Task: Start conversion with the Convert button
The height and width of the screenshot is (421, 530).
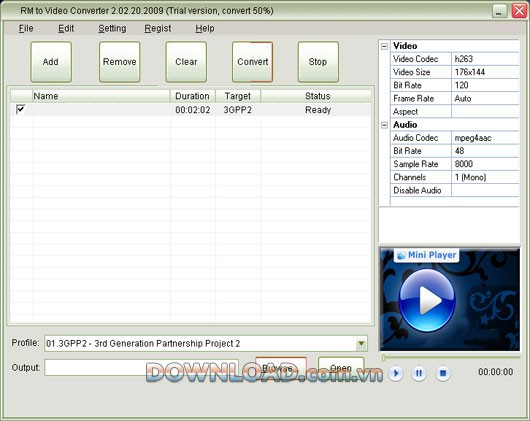Action: pyautogui.click(x=252, y=62)
